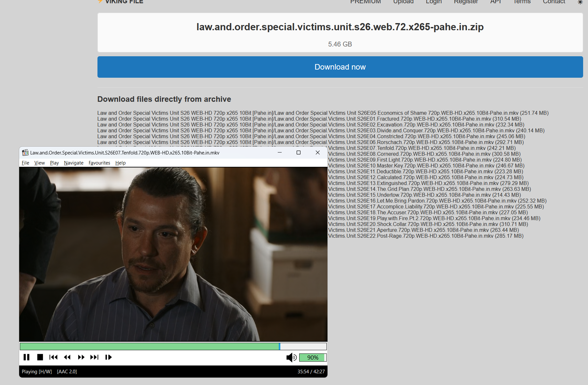588x385 pixels.
Task: Select the S26E15.Undertow file entry
Action: (425, 195)
